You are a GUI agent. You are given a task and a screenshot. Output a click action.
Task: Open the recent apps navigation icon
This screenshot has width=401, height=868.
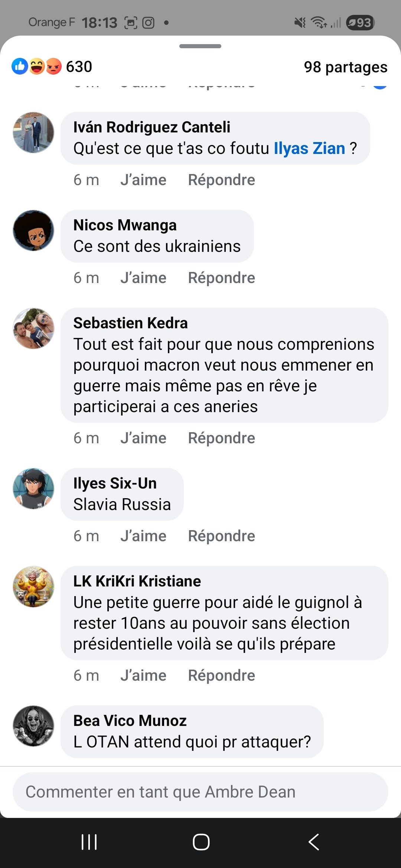(x=89, y=842)
